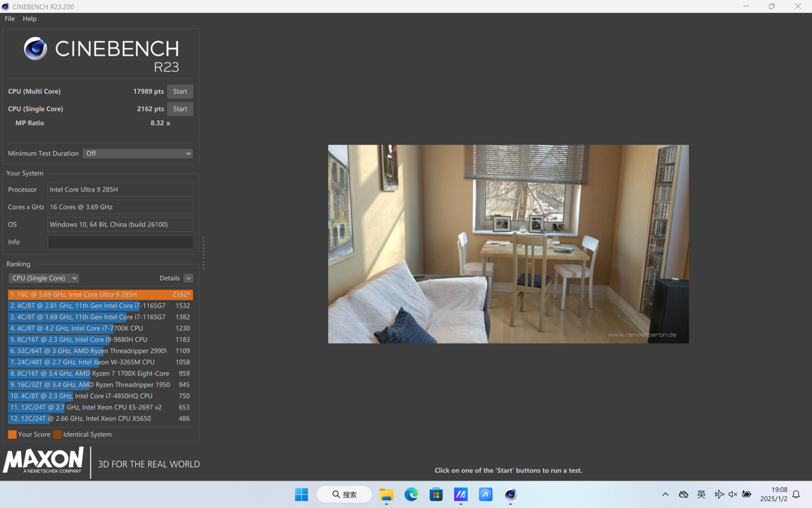Open the Windows Start menu
The height and width of the screenshot is (508, 812).
point(301,495)
